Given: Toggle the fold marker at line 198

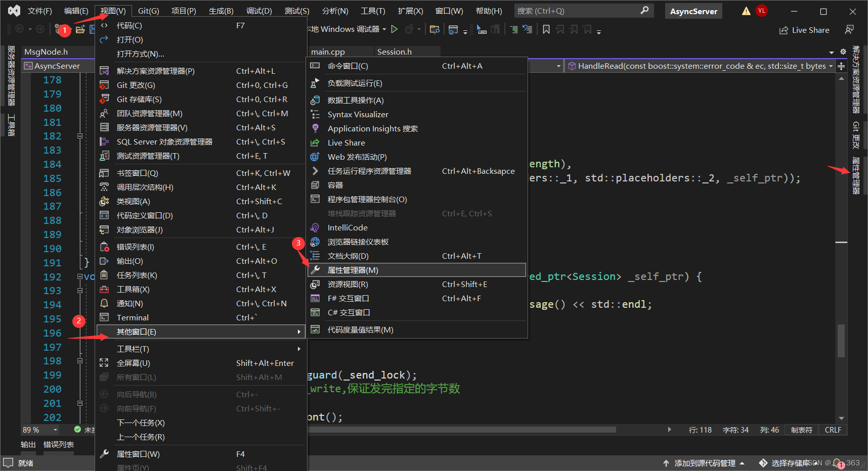Looking at the screenshot, I should coord(80,361).
